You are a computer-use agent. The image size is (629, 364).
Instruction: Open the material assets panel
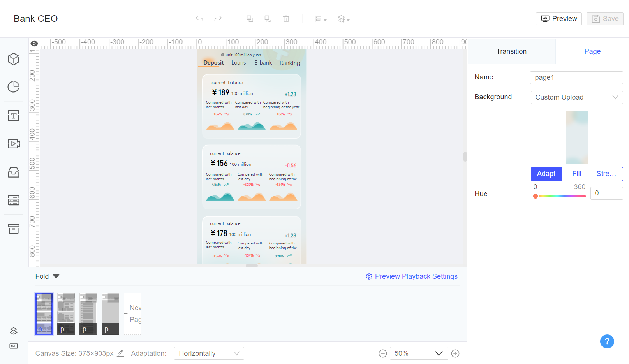click(14, 172)
